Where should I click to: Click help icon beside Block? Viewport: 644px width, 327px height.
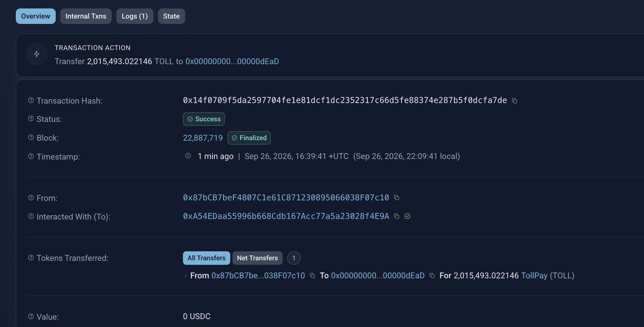tap(31, 137)
